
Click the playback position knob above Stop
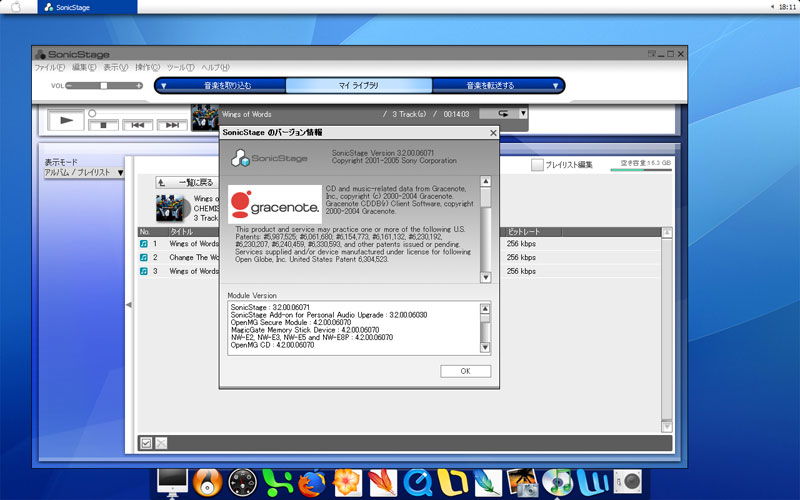pyautogui.click(x=92, y=113)
